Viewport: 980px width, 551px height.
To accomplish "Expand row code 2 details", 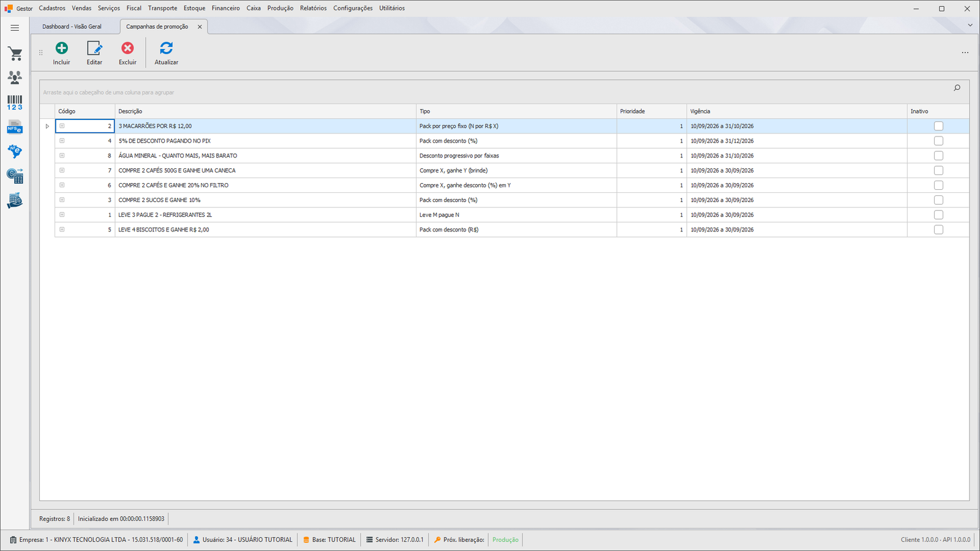I will [x=62, y=126].
